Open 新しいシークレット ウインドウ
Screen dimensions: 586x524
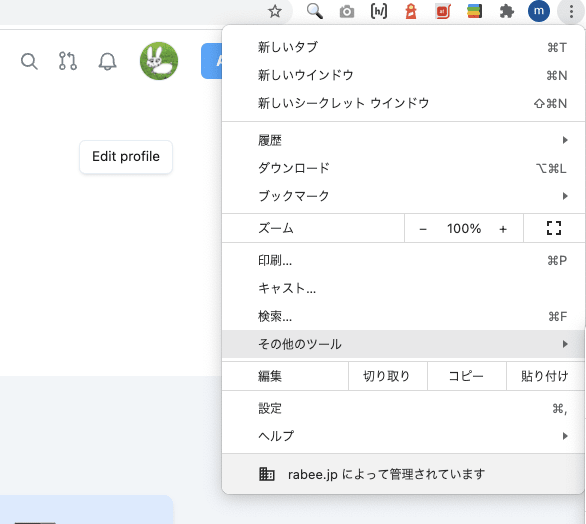[403, 103]
